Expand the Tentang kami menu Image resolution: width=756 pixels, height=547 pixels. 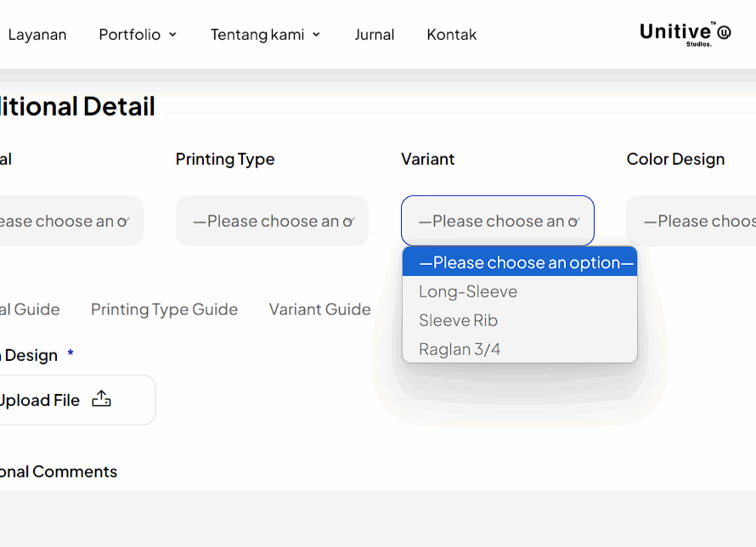pos(257,35)
